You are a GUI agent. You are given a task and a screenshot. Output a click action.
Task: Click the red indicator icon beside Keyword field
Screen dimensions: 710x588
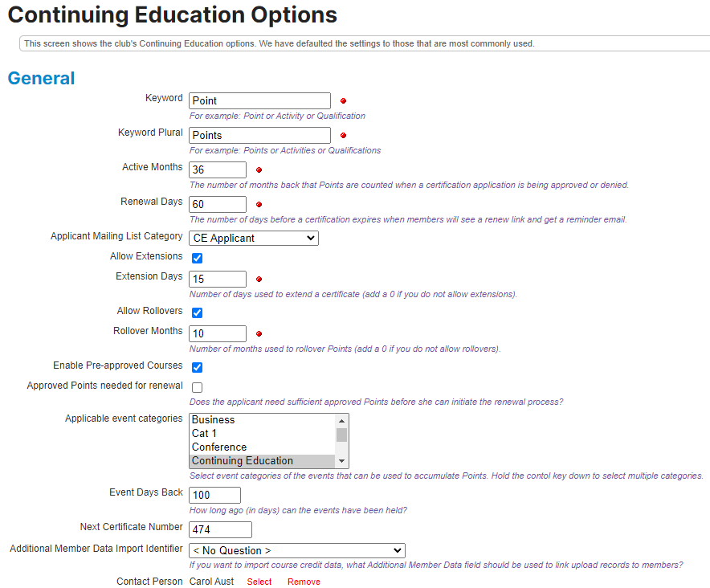tap(343, 100)
